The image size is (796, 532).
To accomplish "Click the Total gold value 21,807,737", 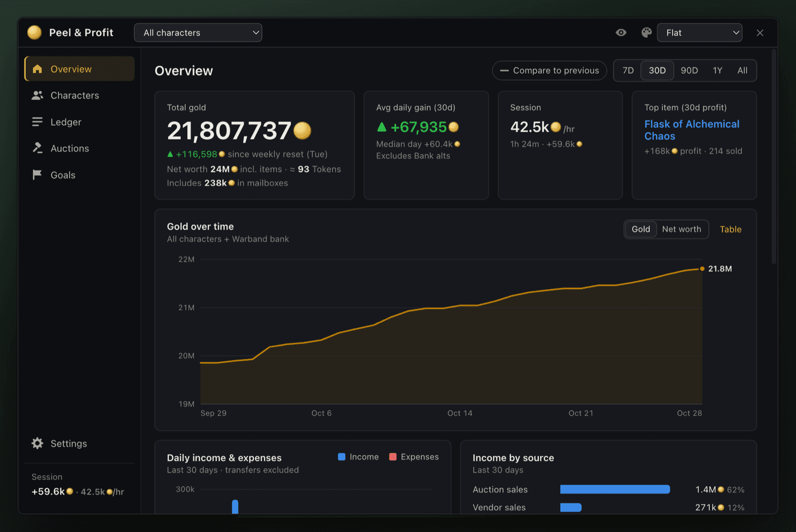I will 229,131.
